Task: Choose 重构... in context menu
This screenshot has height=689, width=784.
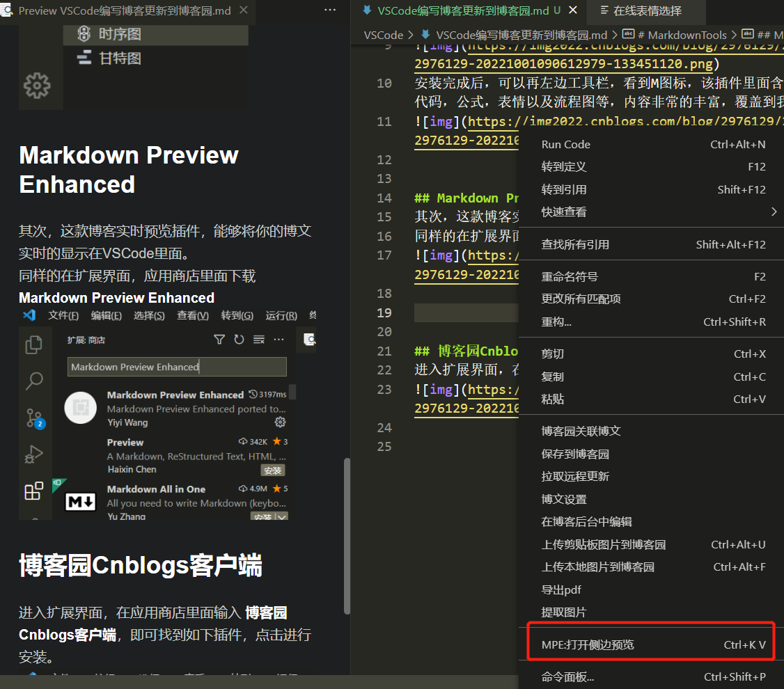Action: pos(653,322)
